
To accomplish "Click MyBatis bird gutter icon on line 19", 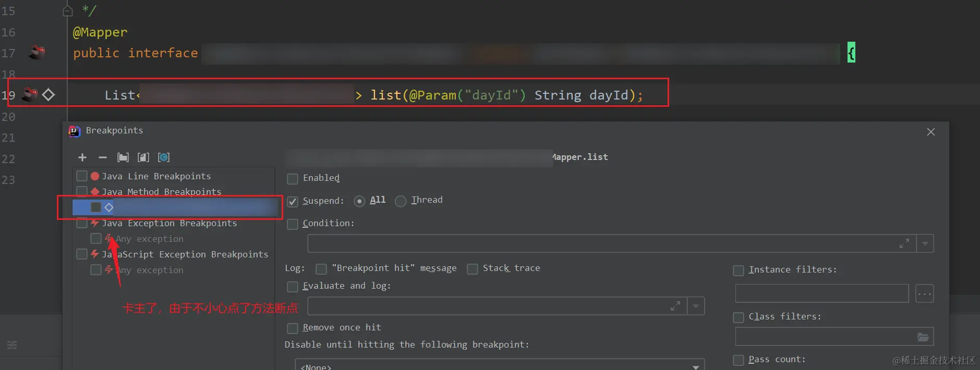I will click(30, 94).
